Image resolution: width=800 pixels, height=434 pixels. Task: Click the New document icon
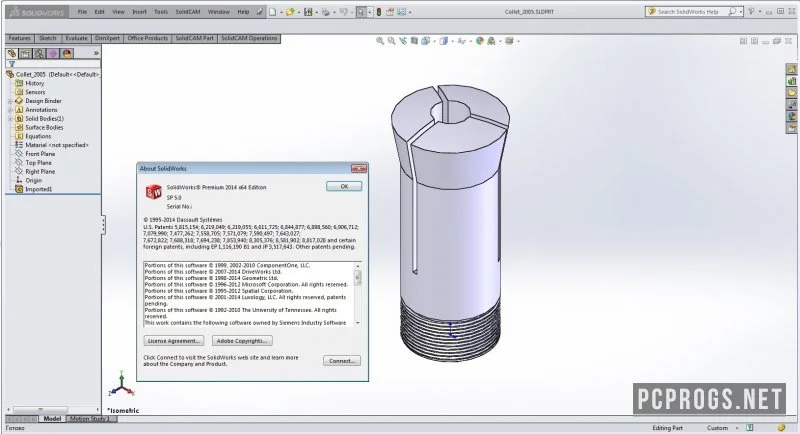tap(273, 12)
